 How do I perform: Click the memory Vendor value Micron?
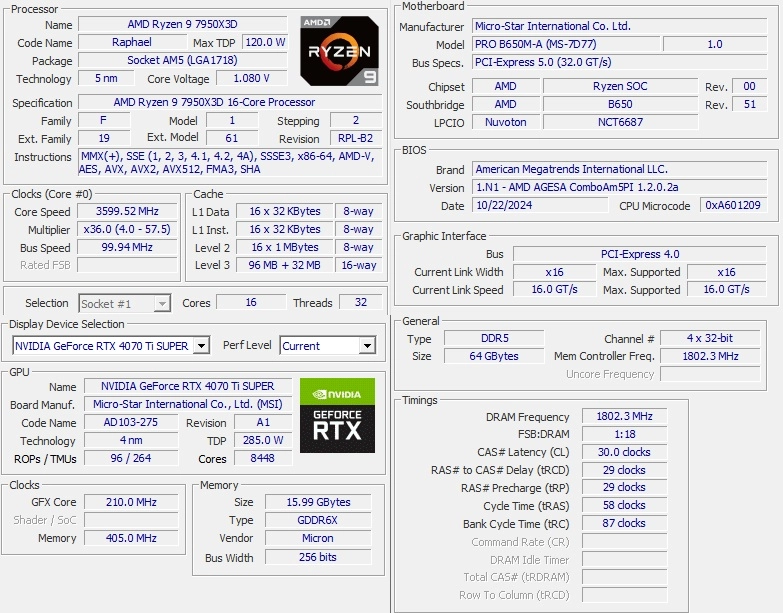318,538
